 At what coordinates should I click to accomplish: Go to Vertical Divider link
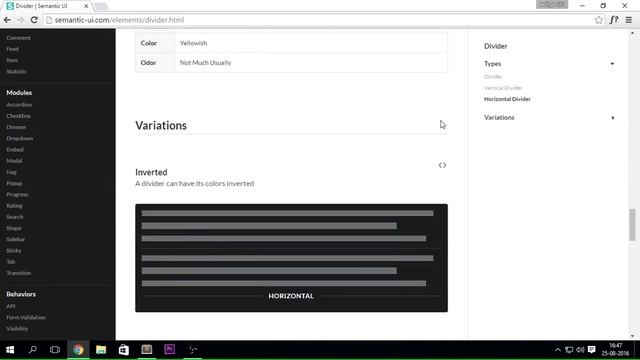click(503, 88)
